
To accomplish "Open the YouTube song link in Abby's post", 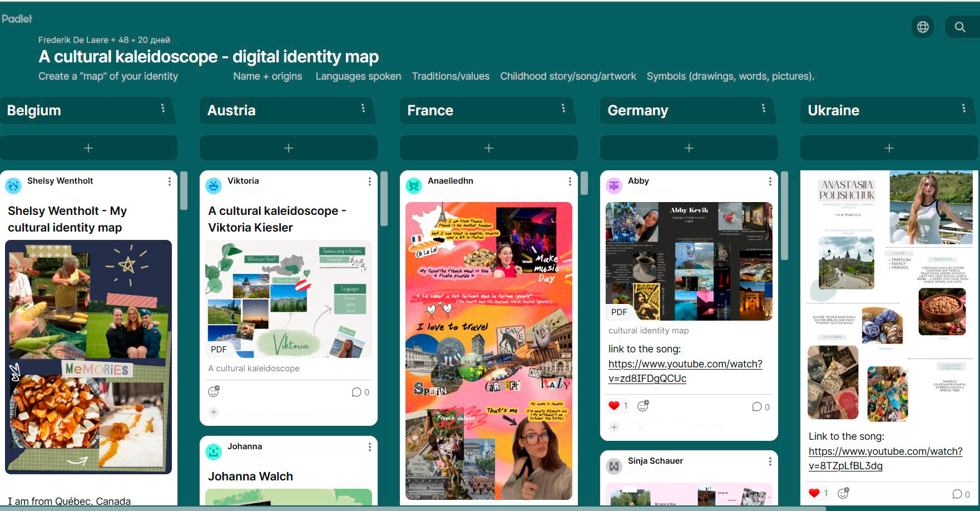I will [685, 371].
